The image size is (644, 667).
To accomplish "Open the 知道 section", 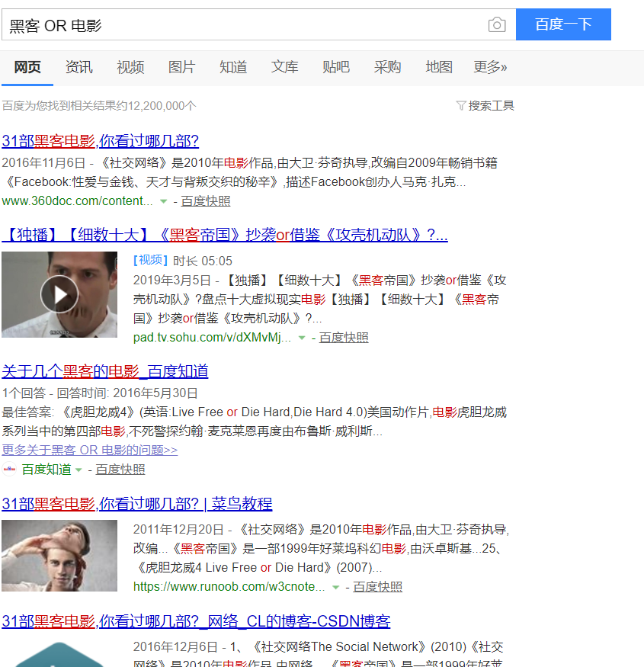I will coord(232,67).
